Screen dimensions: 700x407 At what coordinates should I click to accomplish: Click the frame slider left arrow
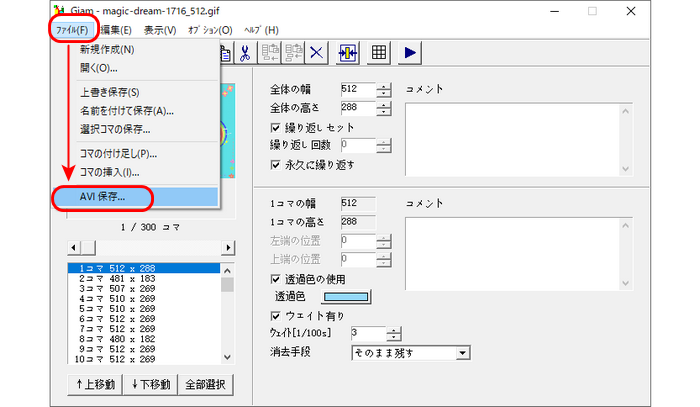pos(73,248)
